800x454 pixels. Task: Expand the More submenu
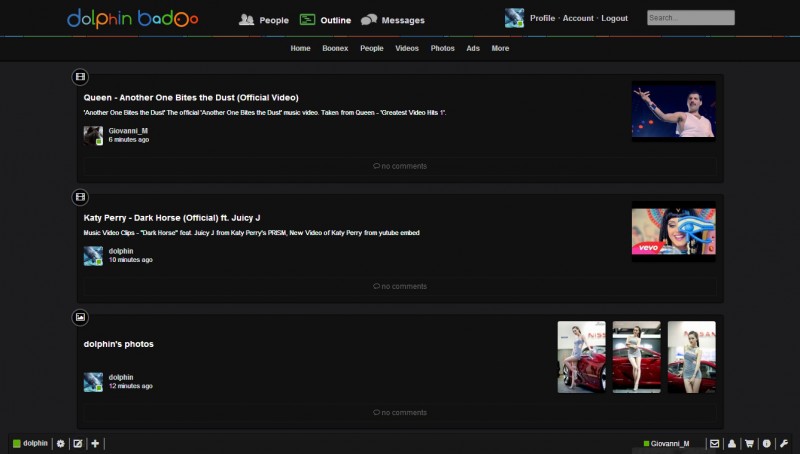[x=500, y=48]
